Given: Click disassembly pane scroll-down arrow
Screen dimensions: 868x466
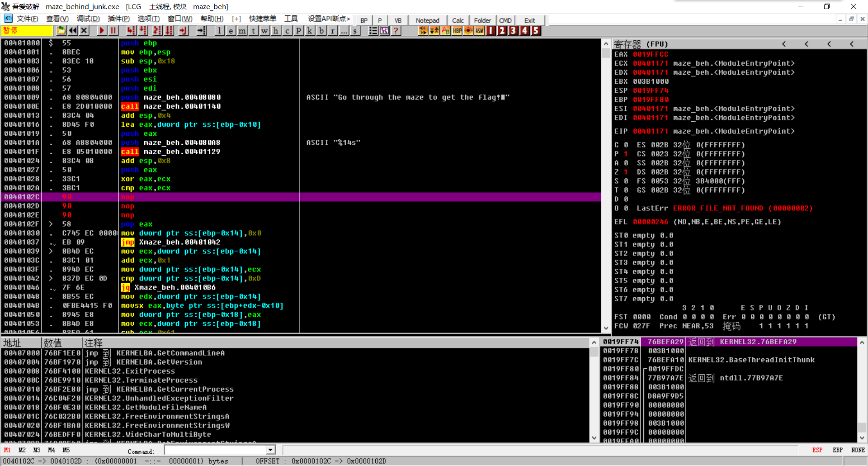Looking at the screenshot, I should point(606,328).
